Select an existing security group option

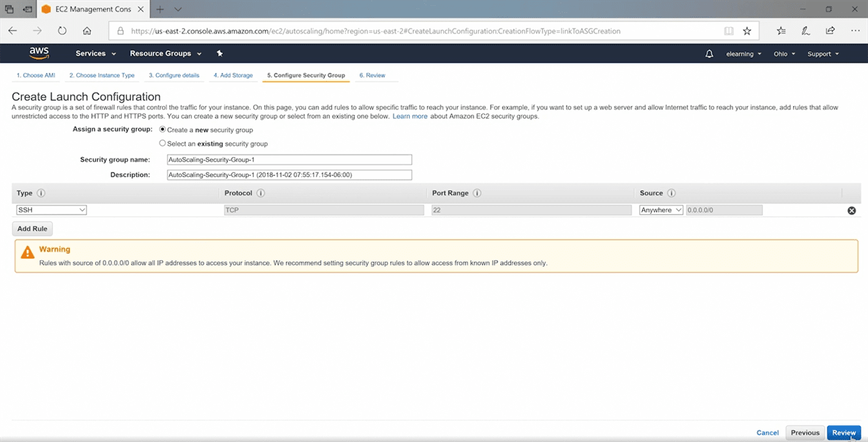tap(163, 143)
